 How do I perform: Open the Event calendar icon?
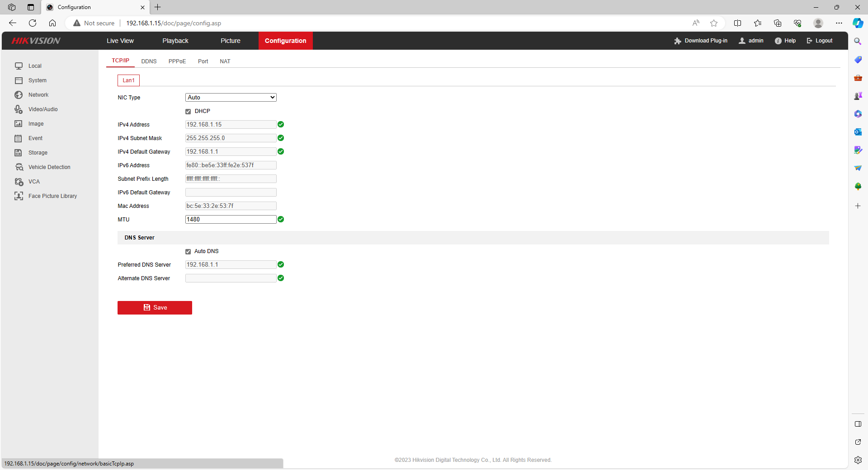[x=19, y=138]
